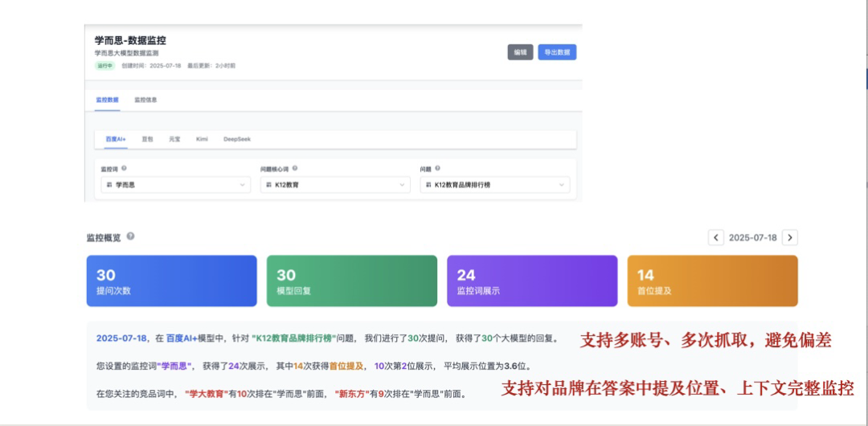868x426 pixels.
Task: Select the 元宝 model tab
Action: [x=174, y=139]
